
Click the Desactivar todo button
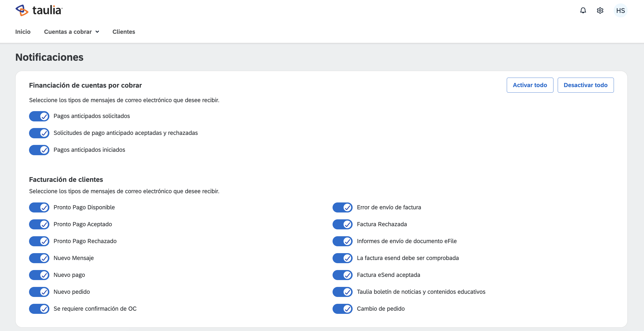coord(586,85)
